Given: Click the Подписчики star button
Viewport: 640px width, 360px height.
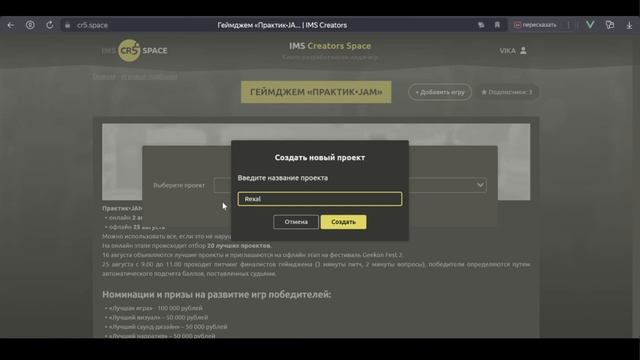Looking at the screenshot, I should tap(507, 92).
